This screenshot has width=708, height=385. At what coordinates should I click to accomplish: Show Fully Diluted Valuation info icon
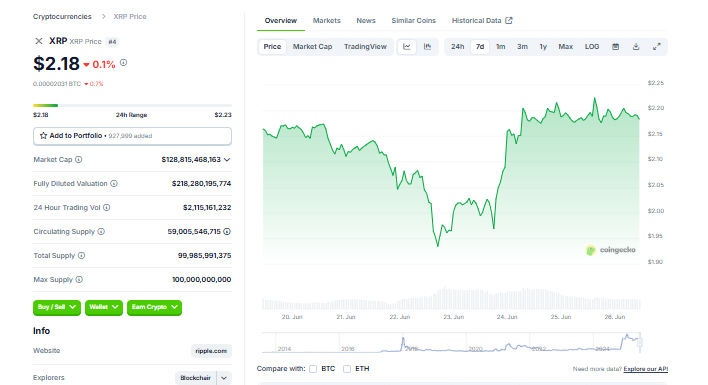(114, 183)
